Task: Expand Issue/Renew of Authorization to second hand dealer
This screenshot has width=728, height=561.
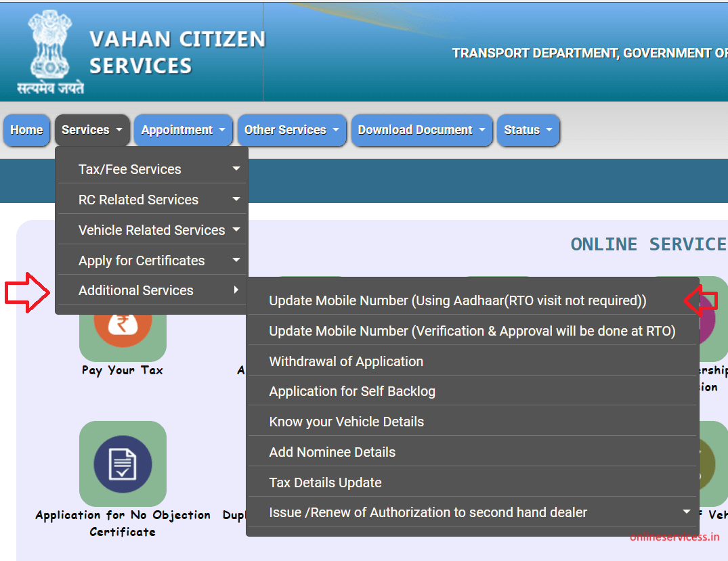Action: 473,512
